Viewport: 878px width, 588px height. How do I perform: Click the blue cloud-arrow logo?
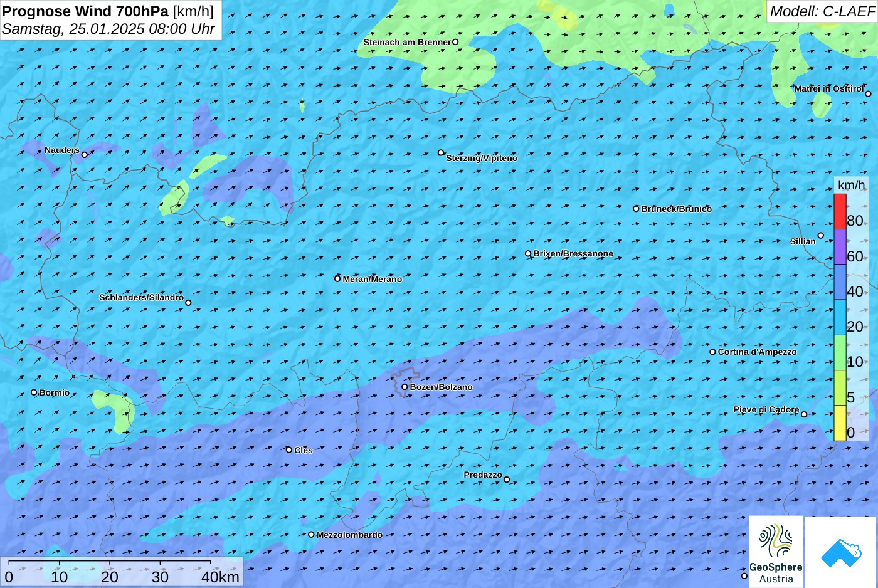click(840, 552)
